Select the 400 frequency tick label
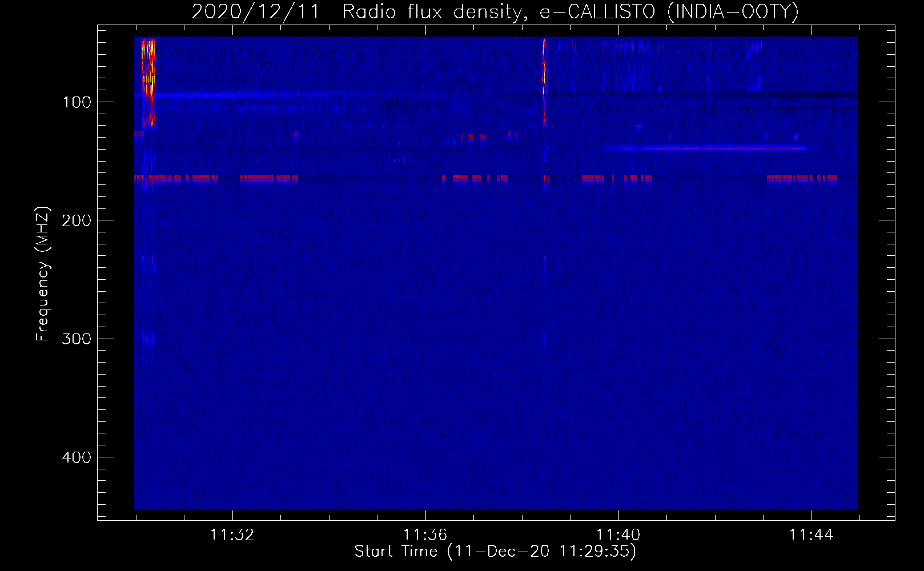This screenshot has width=924, height=571. 77,457
